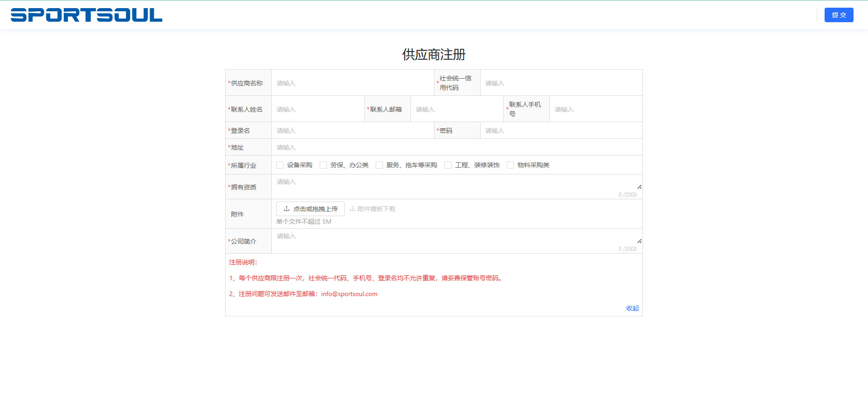Viewport: 868px width, 419px height.
Task: Click the email address info@sportsoul.com
Action: 349,294
